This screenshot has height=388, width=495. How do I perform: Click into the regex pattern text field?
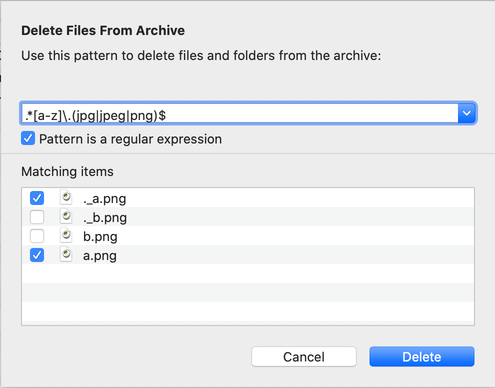tap(239, 114)
